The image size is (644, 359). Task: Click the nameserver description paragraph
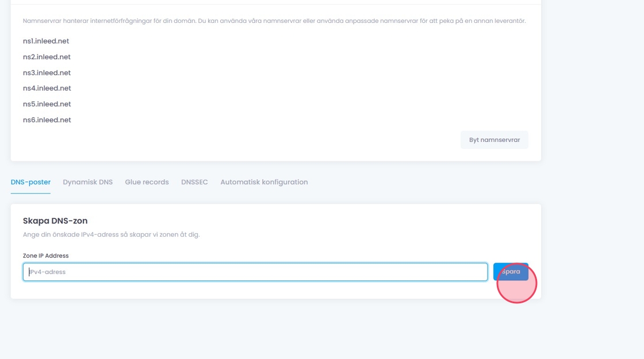[274, 21]
